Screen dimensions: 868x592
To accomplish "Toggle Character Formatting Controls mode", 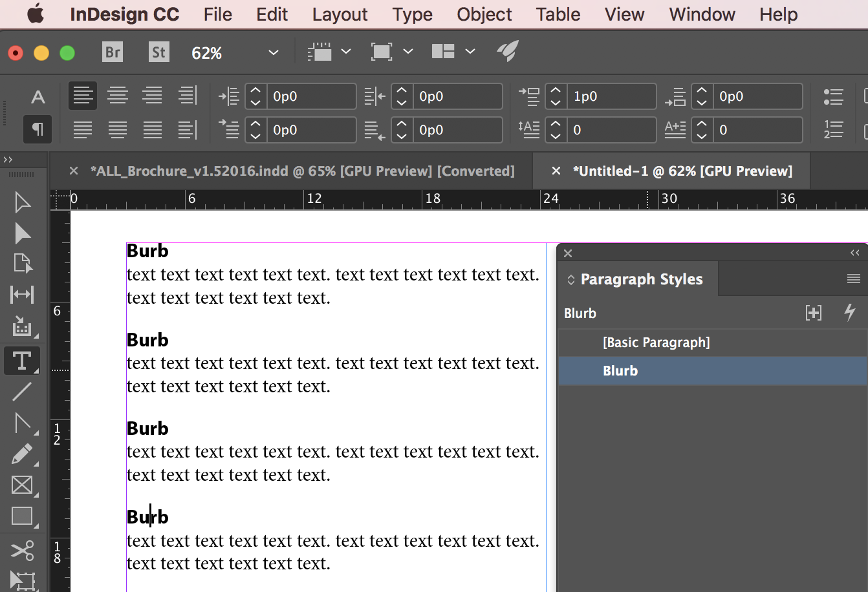I will [38, 97].
